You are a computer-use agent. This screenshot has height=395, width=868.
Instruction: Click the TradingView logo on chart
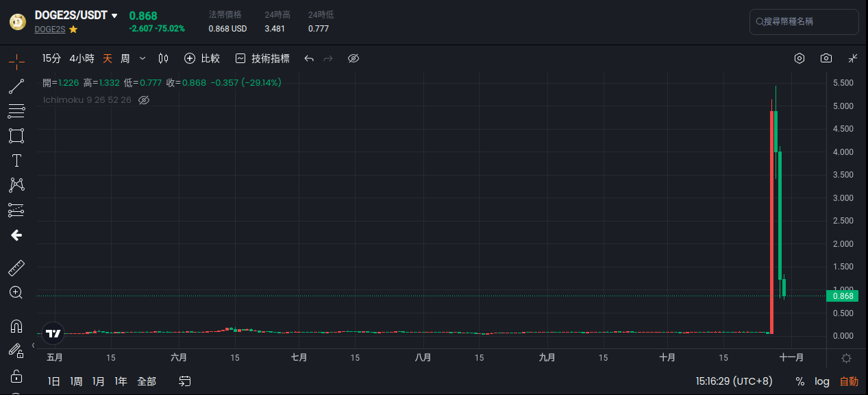tap(53, 333)
